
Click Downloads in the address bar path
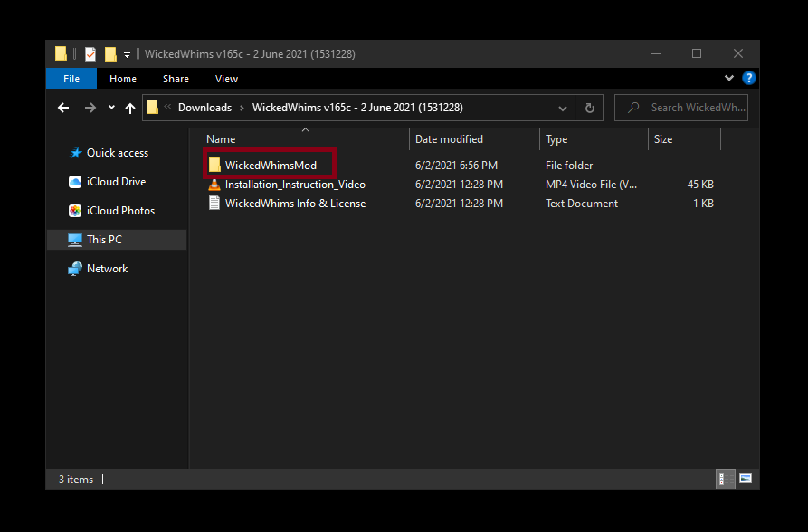click(x=204, y=108)
